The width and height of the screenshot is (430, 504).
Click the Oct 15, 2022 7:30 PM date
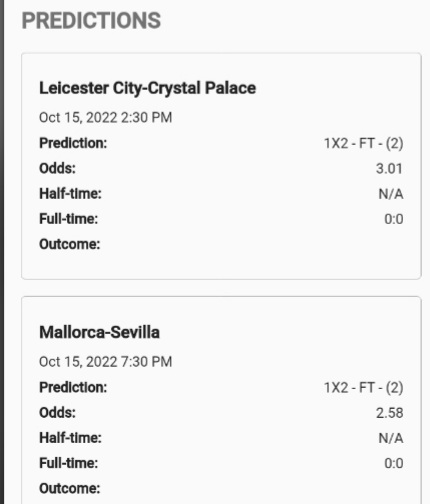pyautogui.click(x=105, y=362)
